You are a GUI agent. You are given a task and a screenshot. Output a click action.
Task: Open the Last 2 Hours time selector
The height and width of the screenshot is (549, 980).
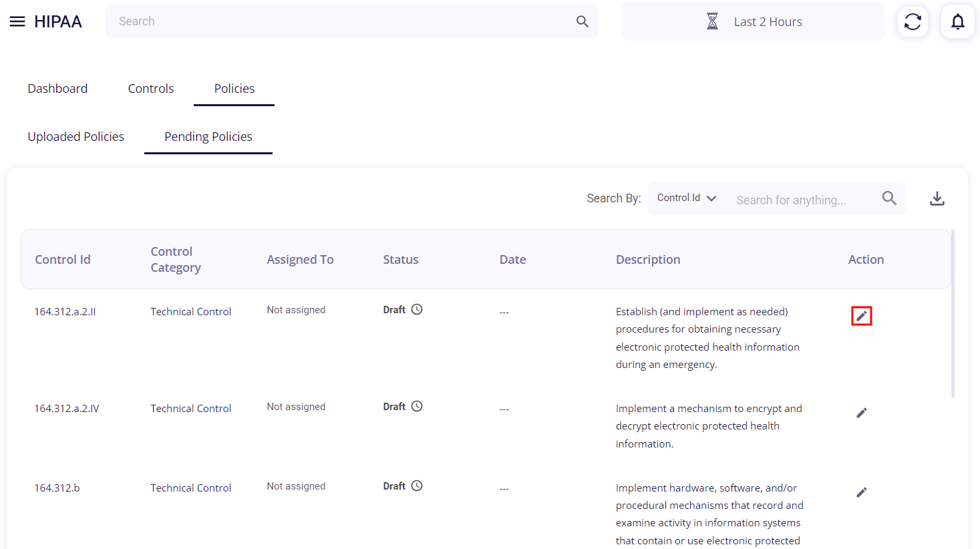(x=752, y=21)
